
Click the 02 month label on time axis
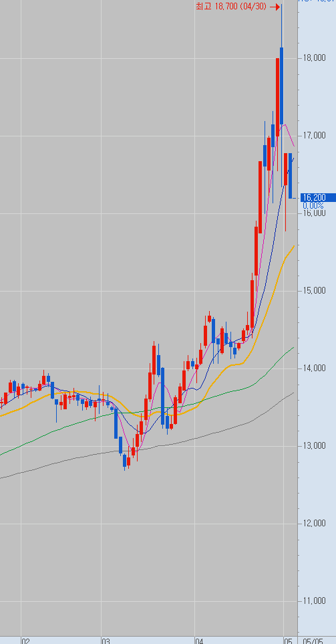tap(26, 641)
